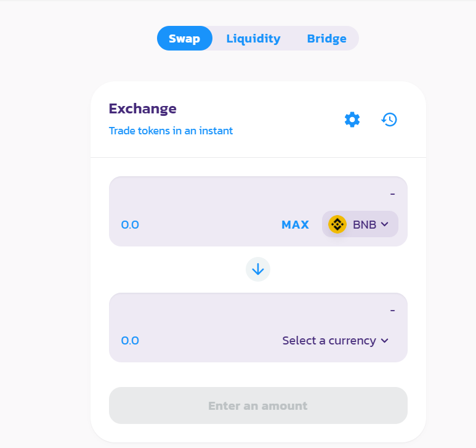Focus the top amount input field
Image resolution: width=476 pixels, height=448 pixels.
(197, 224)
